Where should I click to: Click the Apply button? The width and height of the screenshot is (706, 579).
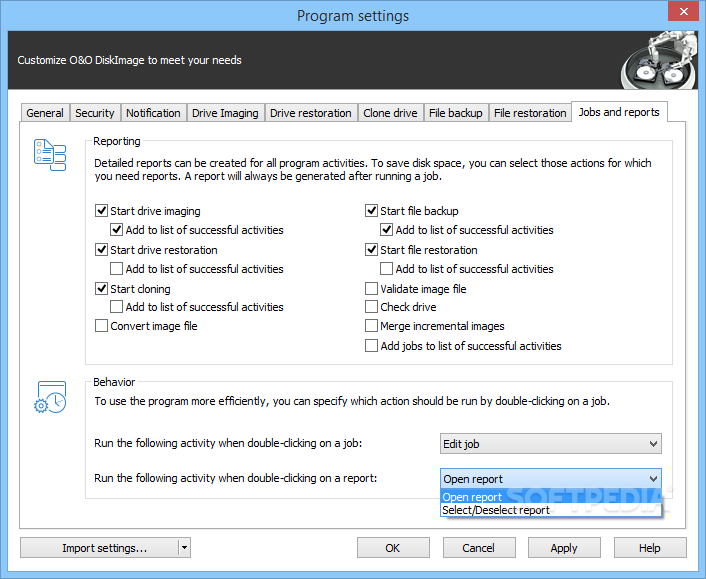564,548
